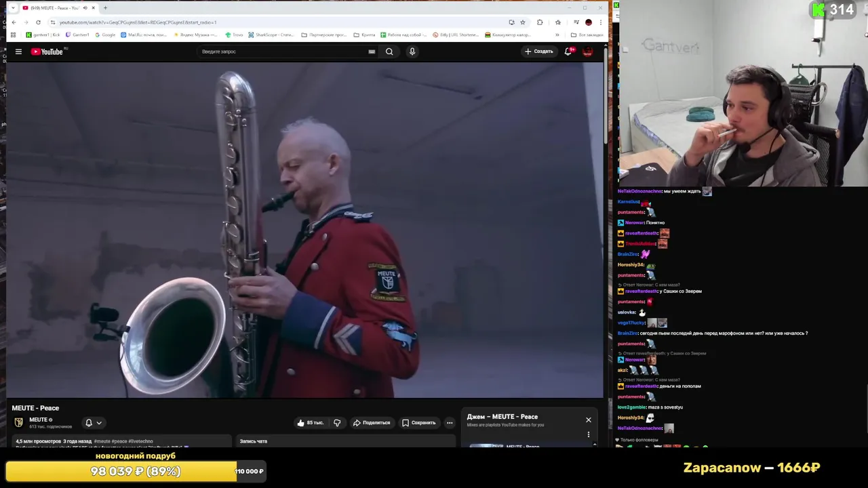Open playlist panel three-dot options
The width and height of the screenshot is (868, 488).
pyautogui.click(x=589, y=434)
